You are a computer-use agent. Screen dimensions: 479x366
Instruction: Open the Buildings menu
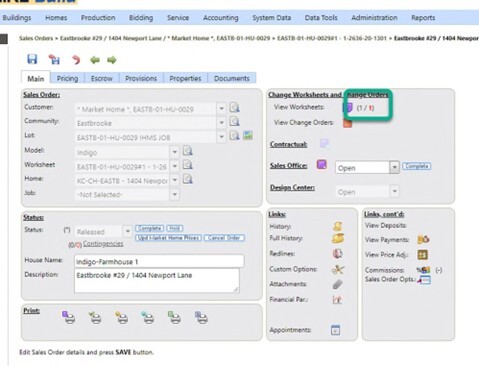click(17, 18)
